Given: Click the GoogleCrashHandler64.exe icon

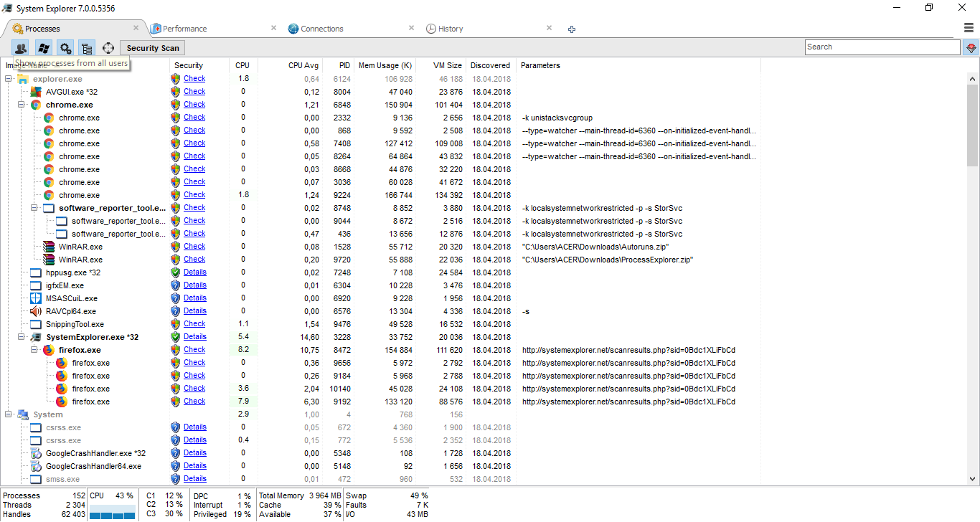Looking at the screenshot, I should [x=36, y=466].
